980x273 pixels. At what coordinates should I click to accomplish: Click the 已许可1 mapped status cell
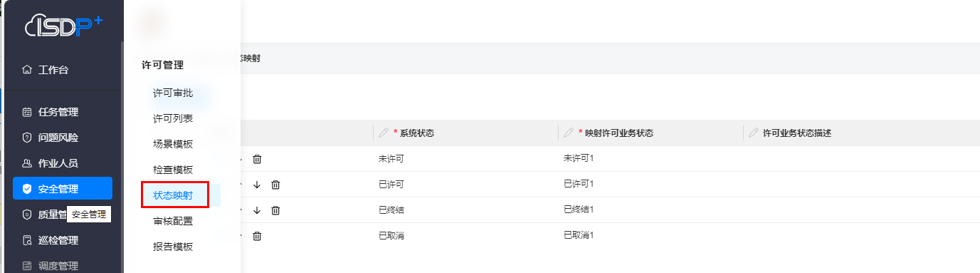pyautogui.click(x=578, y=184)
